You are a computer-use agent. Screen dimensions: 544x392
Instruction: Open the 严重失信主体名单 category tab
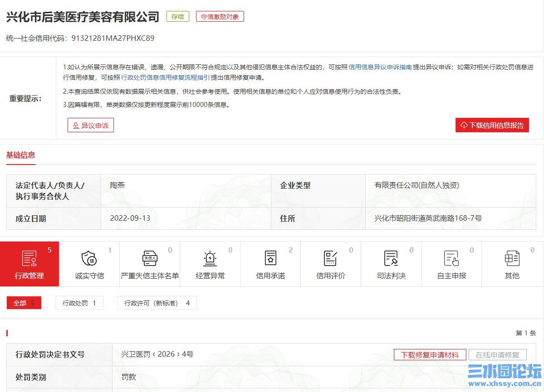click(x=150, y=264)
